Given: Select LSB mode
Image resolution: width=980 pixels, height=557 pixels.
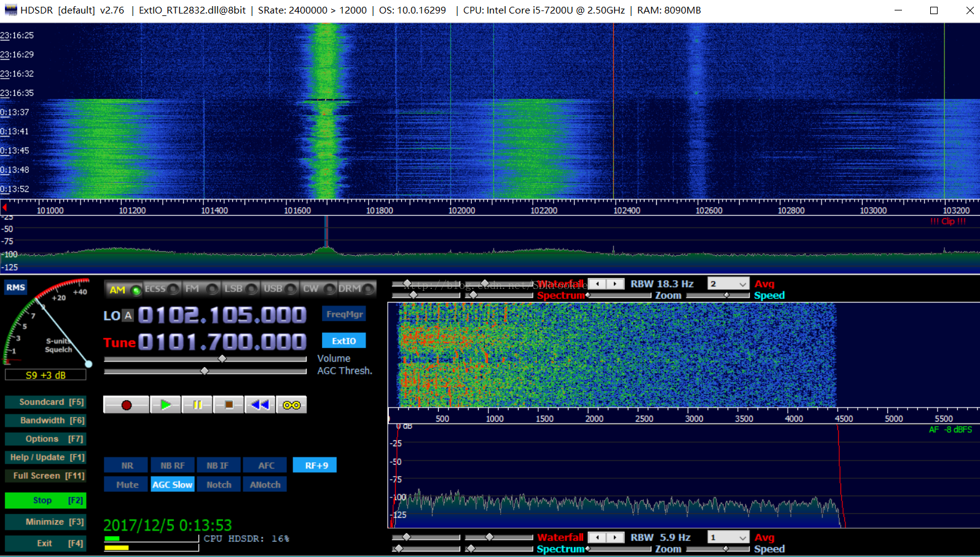Looking at the screenshot, I should [x=240, y=289].
